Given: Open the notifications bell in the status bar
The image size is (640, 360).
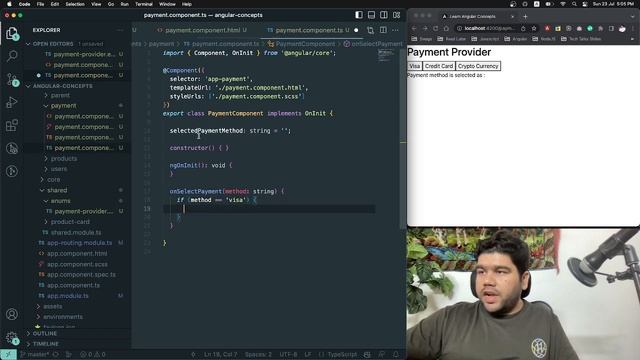Looking at the screenshot, I should [x=396, y=354].
